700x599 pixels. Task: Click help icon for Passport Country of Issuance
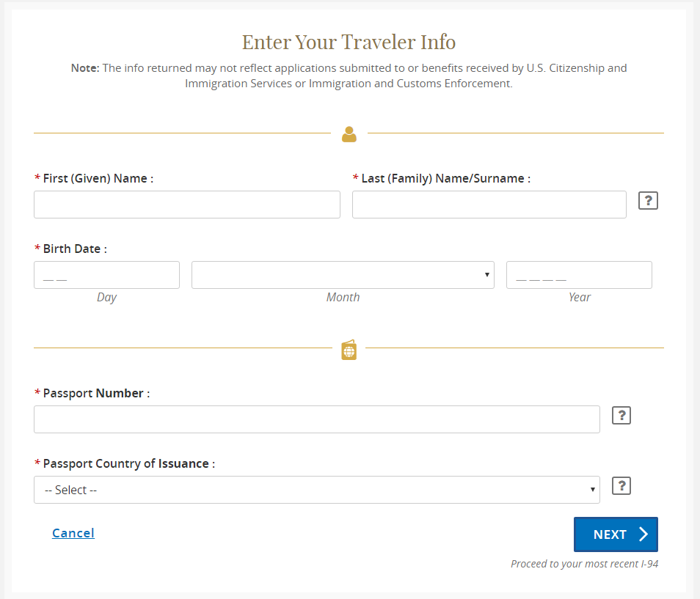point(621,486)
